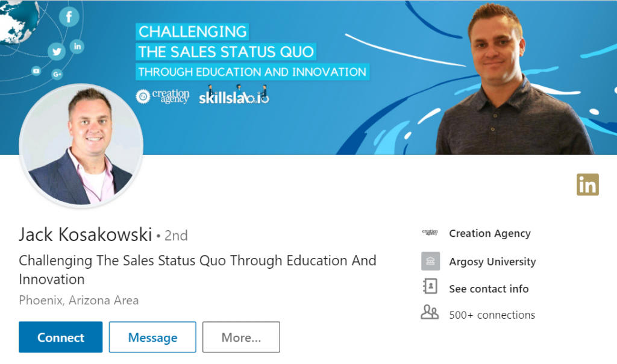Screen dimensions: 617x364
Task: Click the Jack Kosakowski profile name
Action: point(85,234)
